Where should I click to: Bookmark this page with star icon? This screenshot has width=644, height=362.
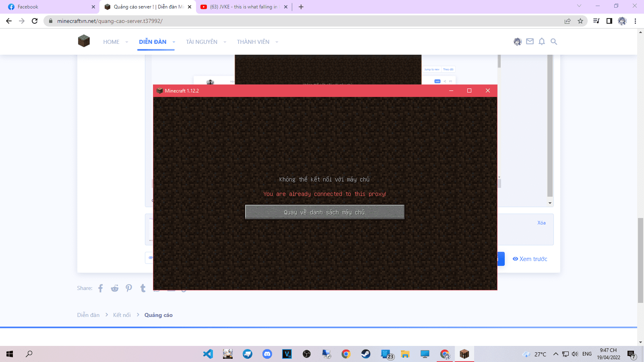[580, 21]
